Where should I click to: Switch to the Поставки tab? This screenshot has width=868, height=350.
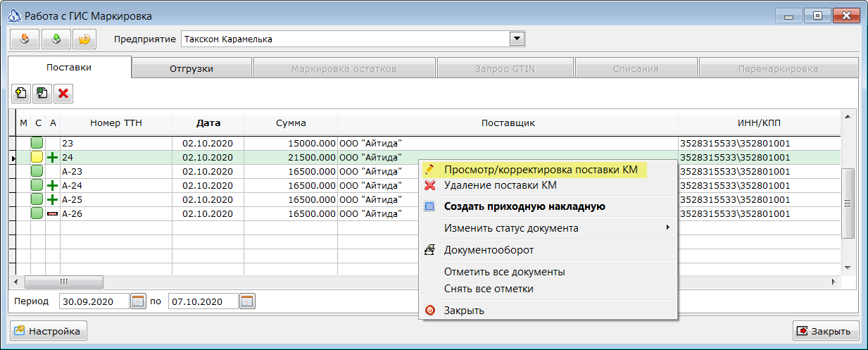click(x=69, y=68)
